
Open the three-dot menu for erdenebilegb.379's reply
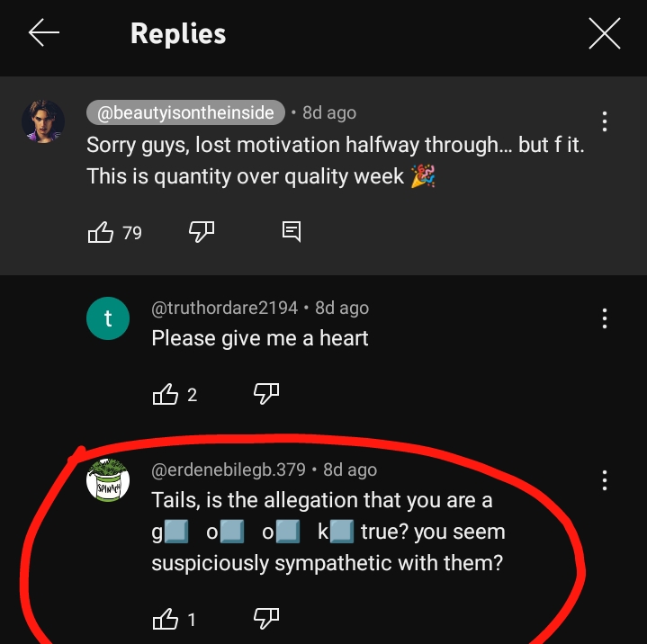(x=604, y=480)
